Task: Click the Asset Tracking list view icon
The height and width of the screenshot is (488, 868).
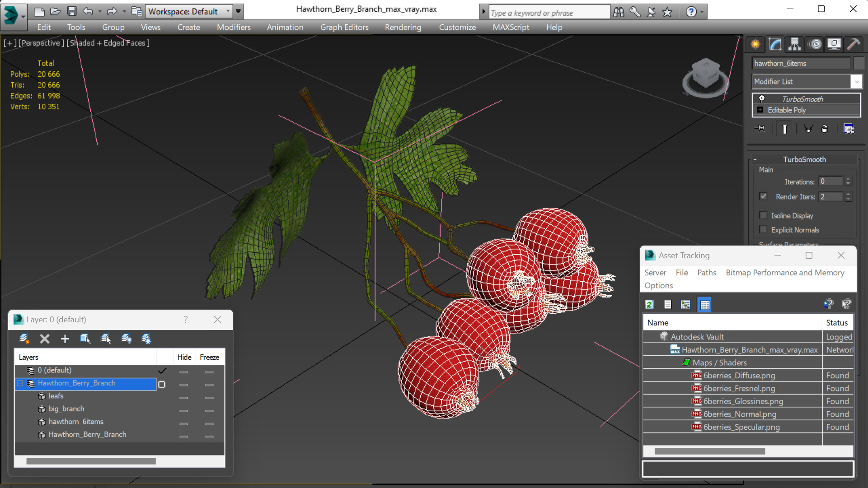Action: click(x=667, y=304)
